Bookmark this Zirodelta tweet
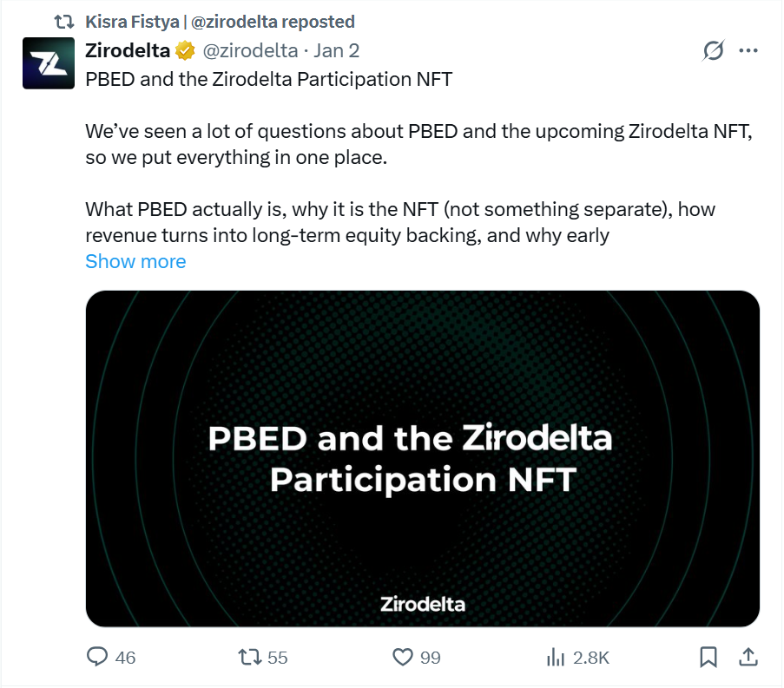Screen dimensions: 784x688 [x=707, y=658]
